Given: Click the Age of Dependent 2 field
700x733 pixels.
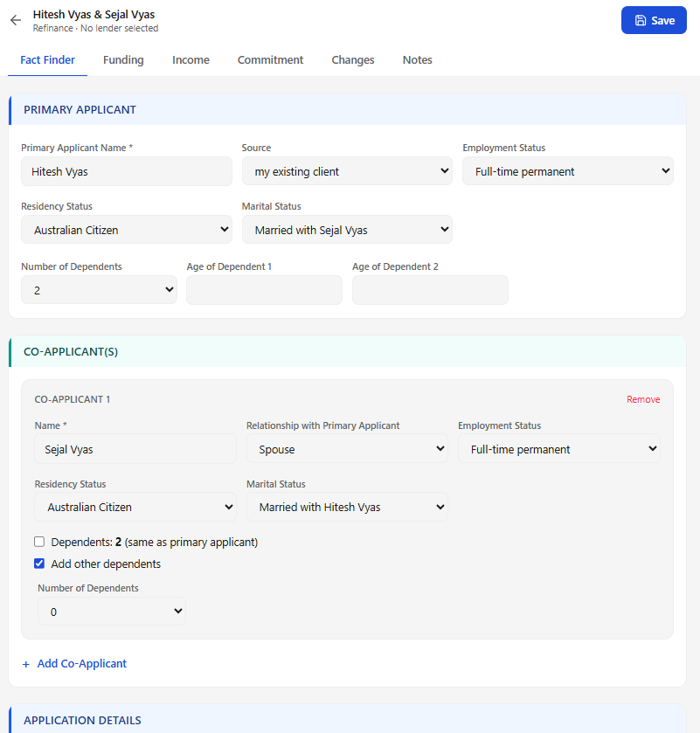Looking at the screenshot, I should [430, 290].
